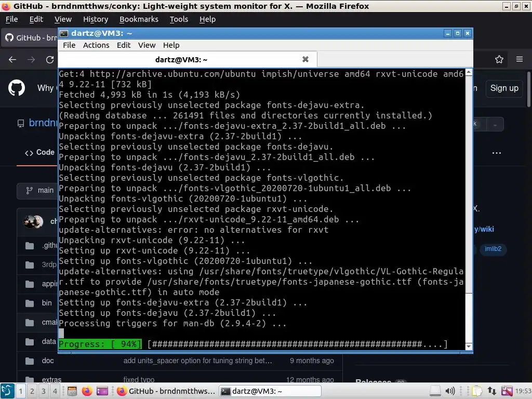Screen dimensions: 532x399
Task: Click the terminal vertical scrollbar thumb
Action: [469, 183]
